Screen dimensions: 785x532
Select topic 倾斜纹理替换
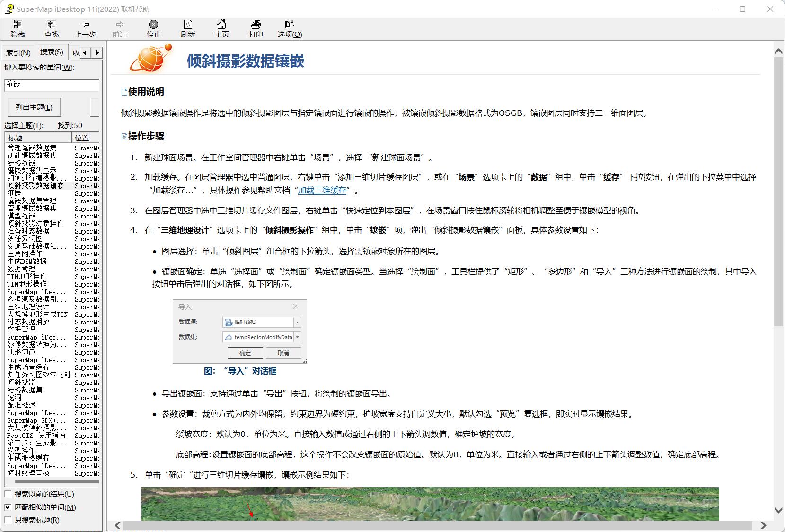tap(28, 473)
